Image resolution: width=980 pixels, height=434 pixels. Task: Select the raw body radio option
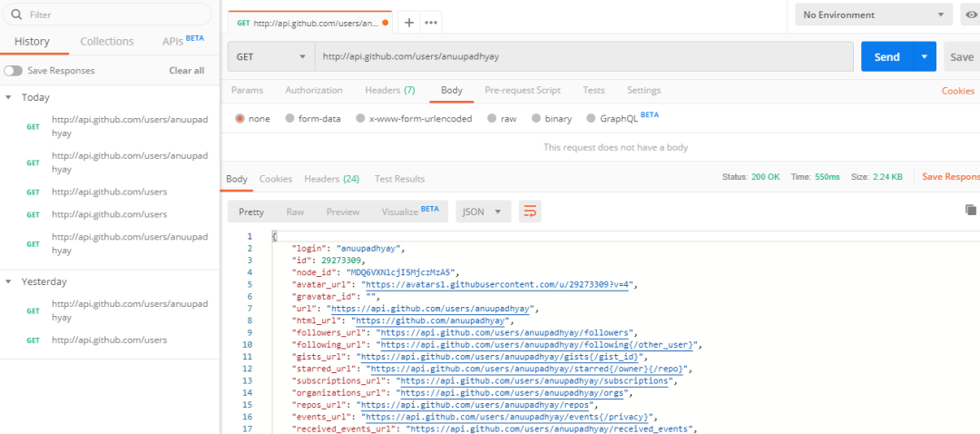click(x=492, y=119)
